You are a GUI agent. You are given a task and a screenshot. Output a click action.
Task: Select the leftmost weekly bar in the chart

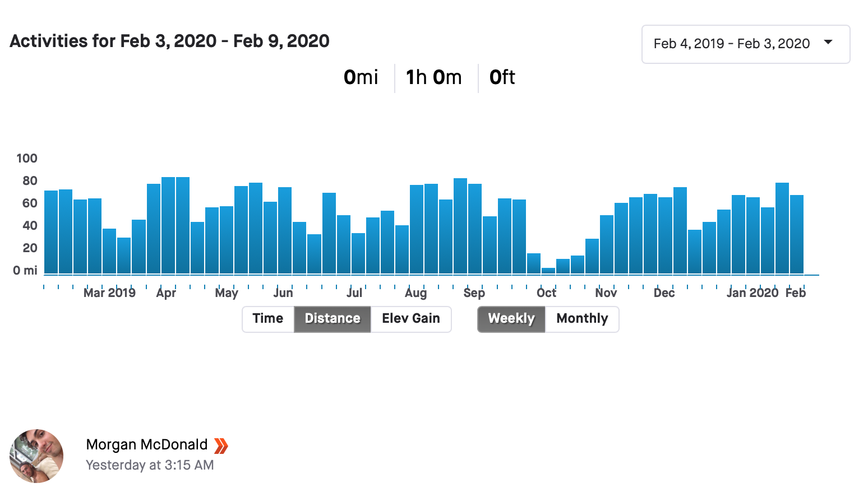click(51, 233)
